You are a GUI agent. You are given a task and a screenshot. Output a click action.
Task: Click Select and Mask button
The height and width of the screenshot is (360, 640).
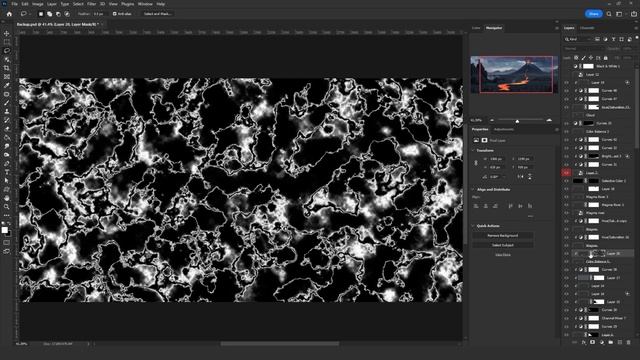coord(157,14)
